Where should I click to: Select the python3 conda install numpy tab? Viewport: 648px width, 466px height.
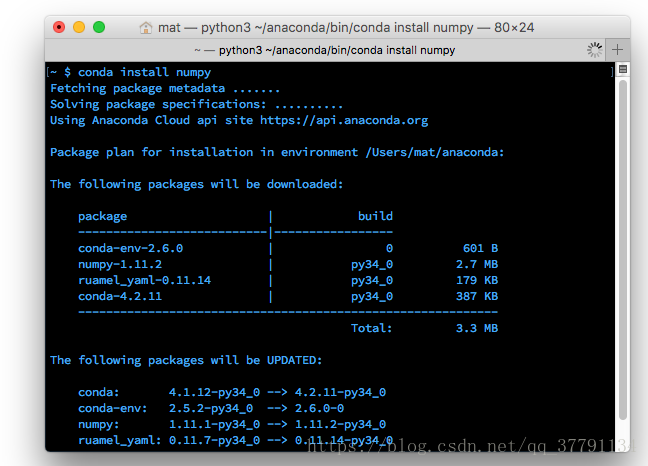324,50
